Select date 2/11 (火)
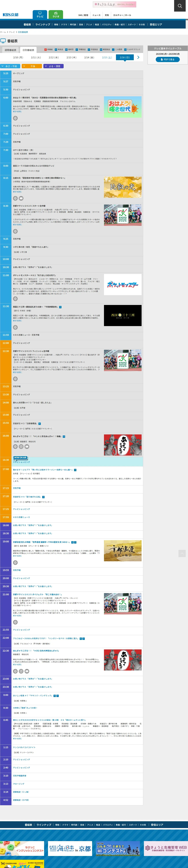This screenshot has width=188, height=868. 36,57
